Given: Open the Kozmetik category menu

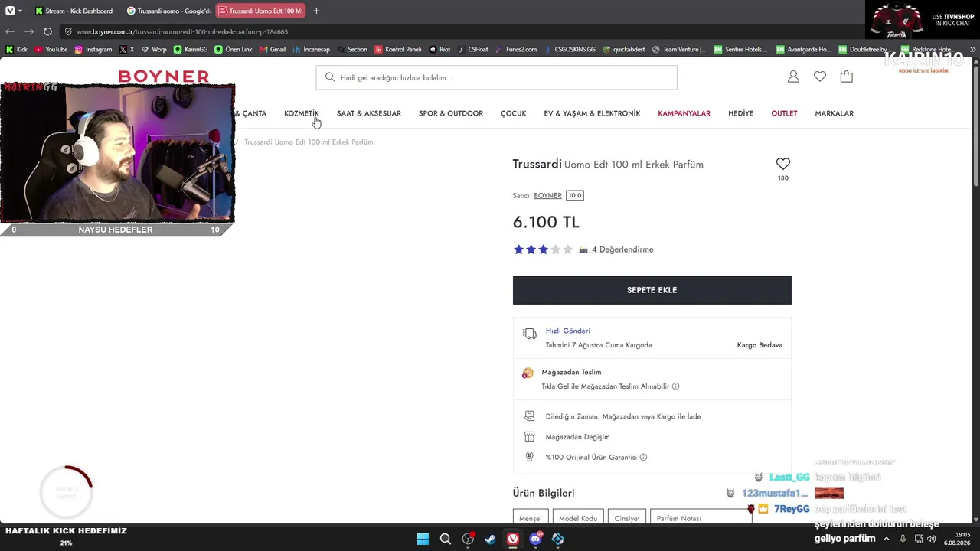Looking at the screenshot, I should point(302,113).
